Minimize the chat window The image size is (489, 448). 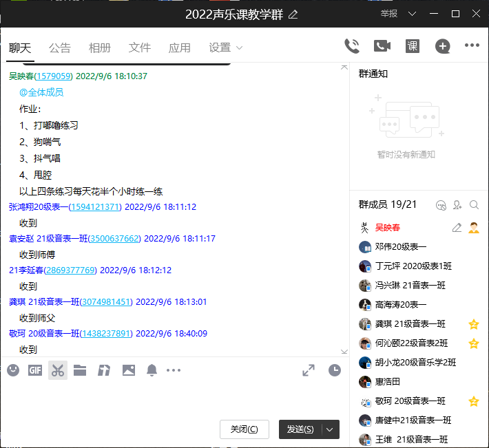point(434,14)
